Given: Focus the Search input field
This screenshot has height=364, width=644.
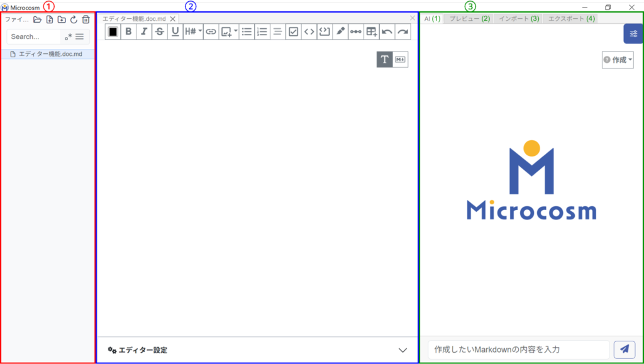Looking at the screenshot, I should pos(34,36).
